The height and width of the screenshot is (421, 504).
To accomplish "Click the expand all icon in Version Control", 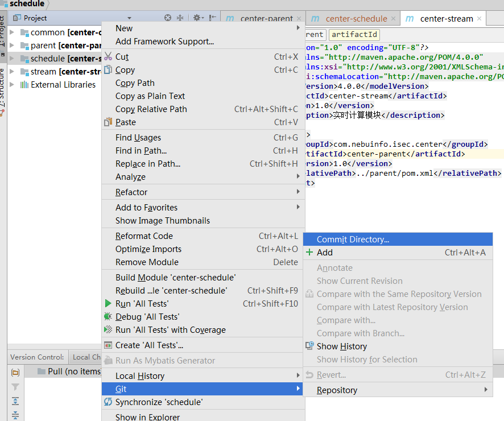I will pyautogui.click(x=15, y=401).
